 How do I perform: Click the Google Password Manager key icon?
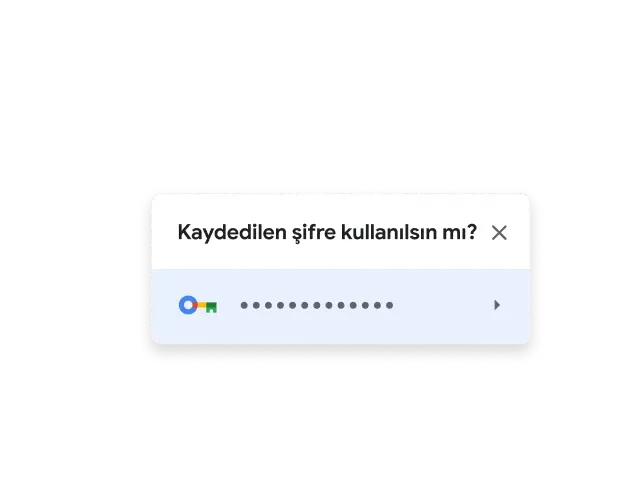point(198,305)
